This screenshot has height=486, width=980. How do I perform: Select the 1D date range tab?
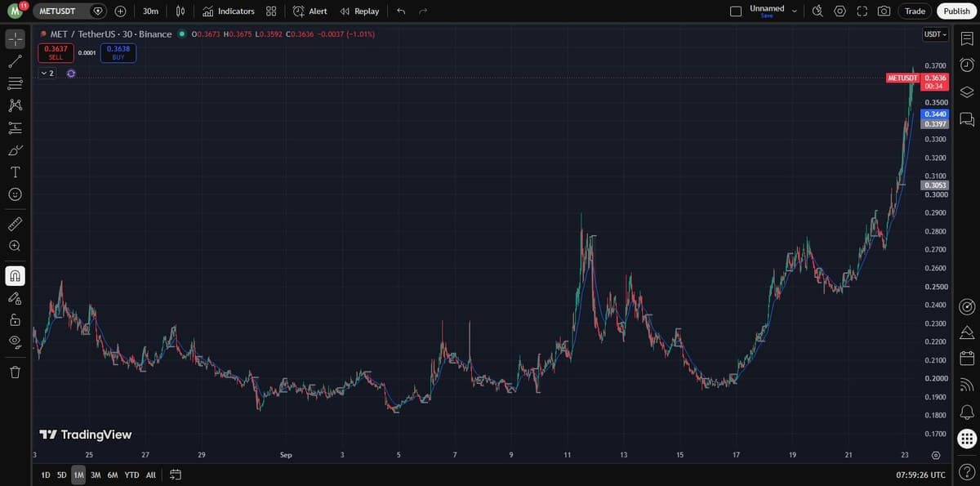coord(46,475)
